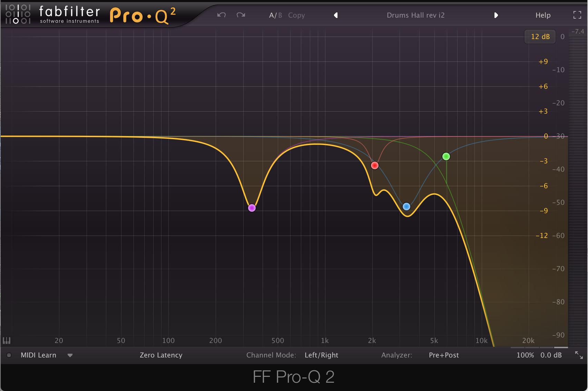
Task: Click the MIDI Learn button
Action: tap(38, 355)
